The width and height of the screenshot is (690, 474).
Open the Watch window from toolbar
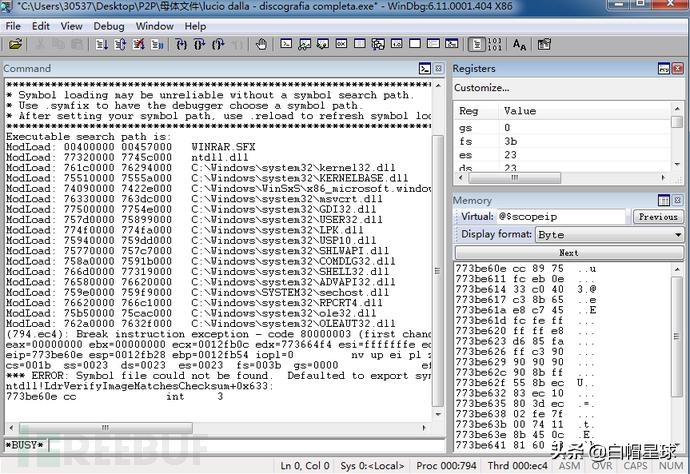[x=302, y=44]
